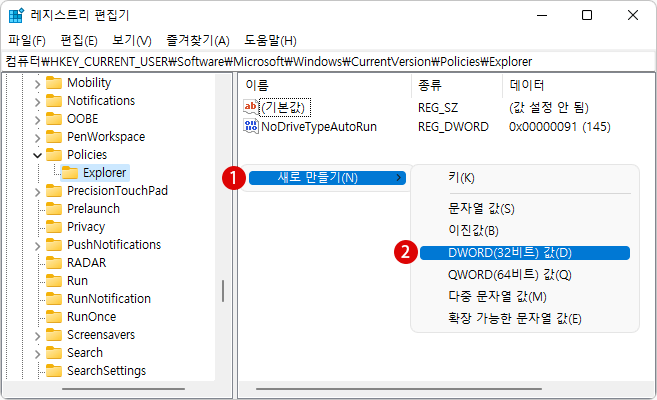Open the 파일(F) menu
The height and width of the screenshot is (400, 657).
coord(27,41)
